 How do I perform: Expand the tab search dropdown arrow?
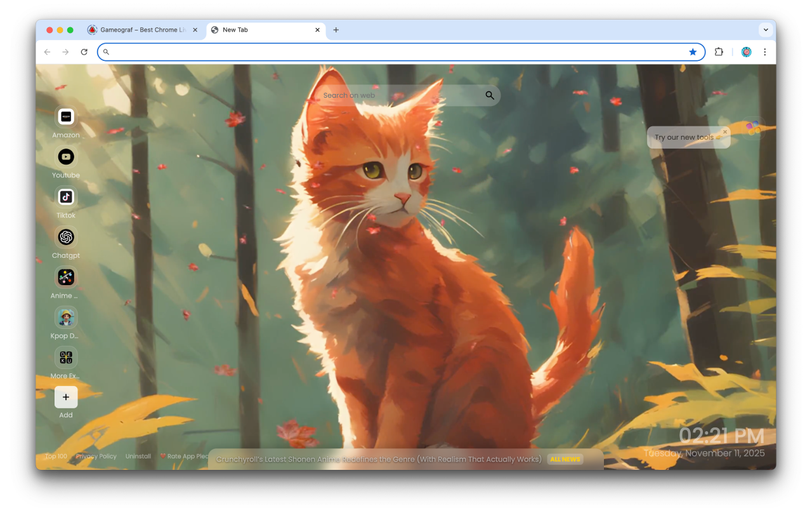pos(766,30)
